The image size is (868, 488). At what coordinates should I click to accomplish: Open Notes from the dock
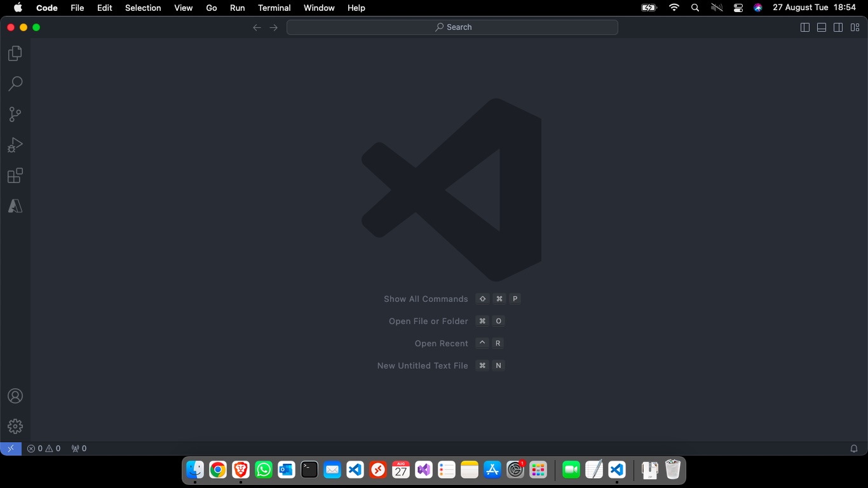click(x=470, y=470)
